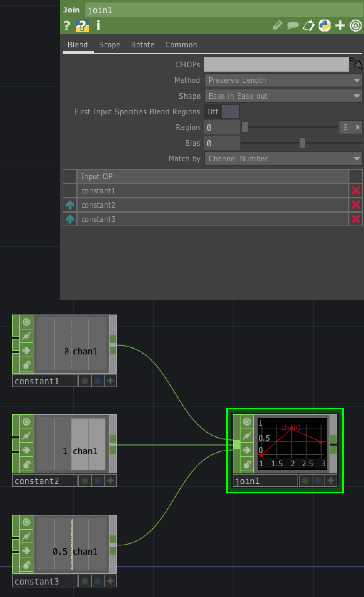Click green dot flag on constant3
Screen dimensions: 364x597
(x=85, y=581)
